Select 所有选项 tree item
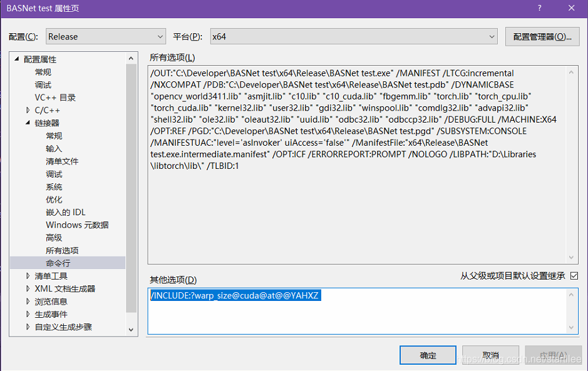Image resolution: width=588 pixels, height=371 pixels. pos(62,250)
